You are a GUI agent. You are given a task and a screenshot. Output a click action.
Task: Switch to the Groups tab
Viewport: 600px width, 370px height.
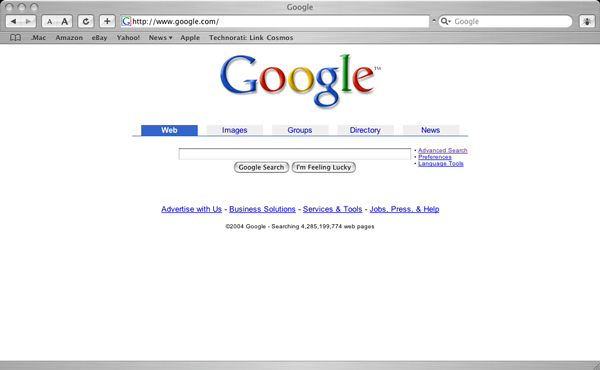(x=300, y=130)
